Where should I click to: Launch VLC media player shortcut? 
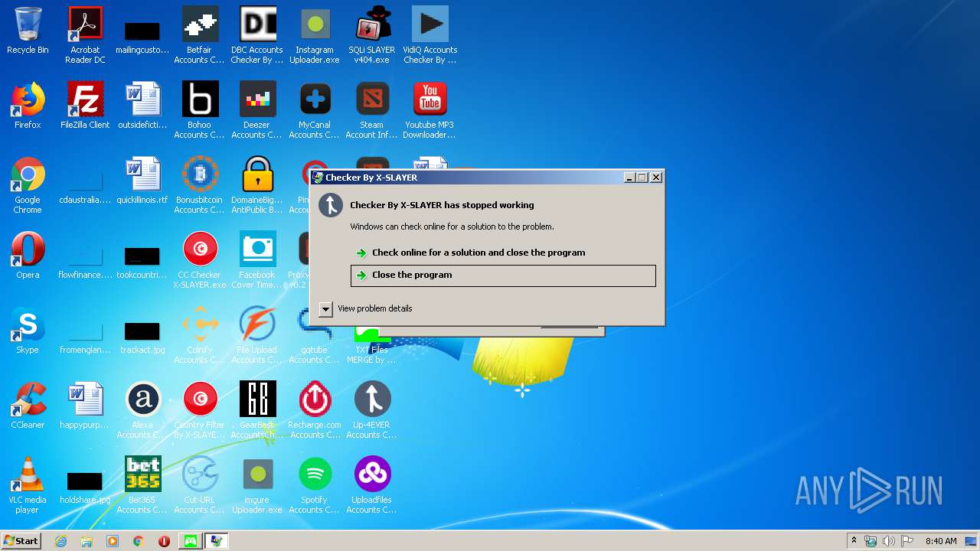pos(28,485)
